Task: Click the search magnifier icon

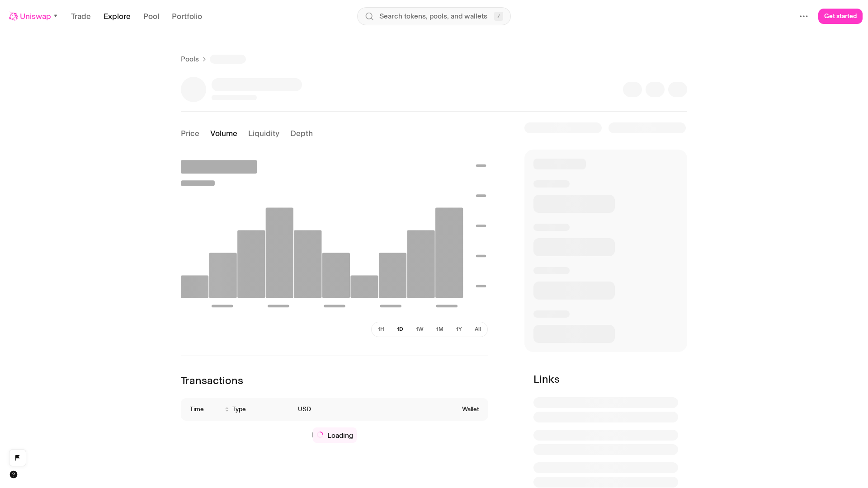Action: click(x=369, y=16)
